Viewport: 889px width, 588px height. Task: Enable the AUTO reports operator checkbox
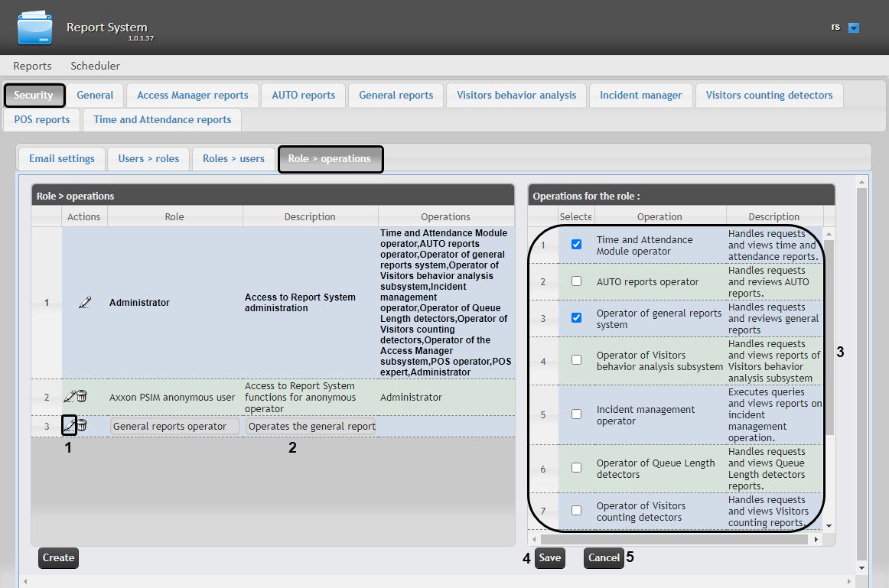point(577,281)
